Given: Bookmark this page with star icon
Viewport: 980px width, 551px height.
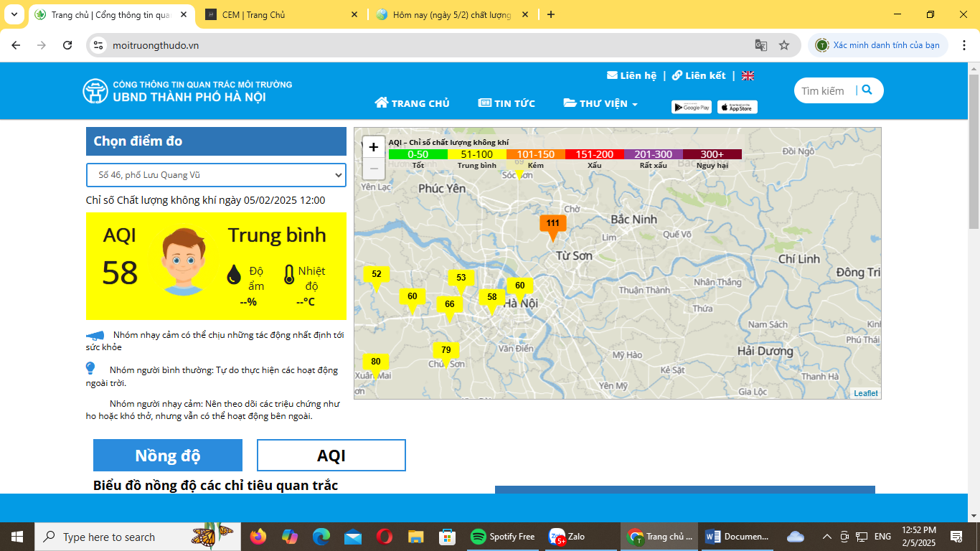Looking at the screenshot, I should click(784, 45).
